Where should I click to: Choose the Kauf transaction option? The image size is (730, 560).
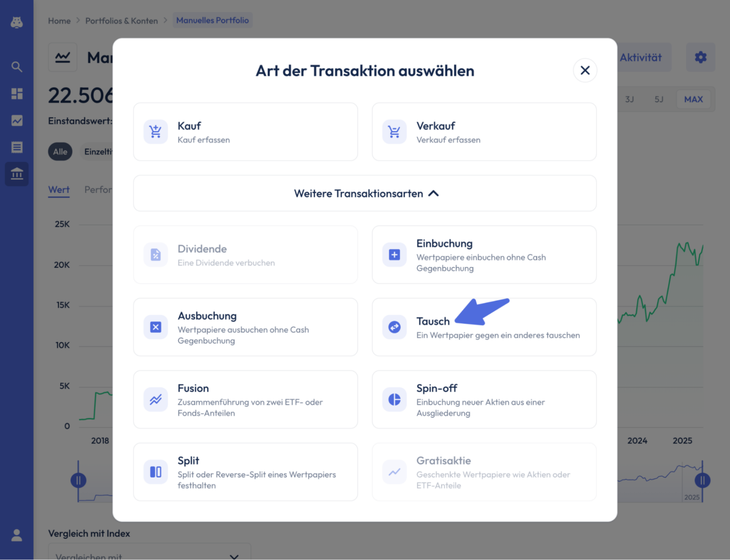[x=245, y=132]
